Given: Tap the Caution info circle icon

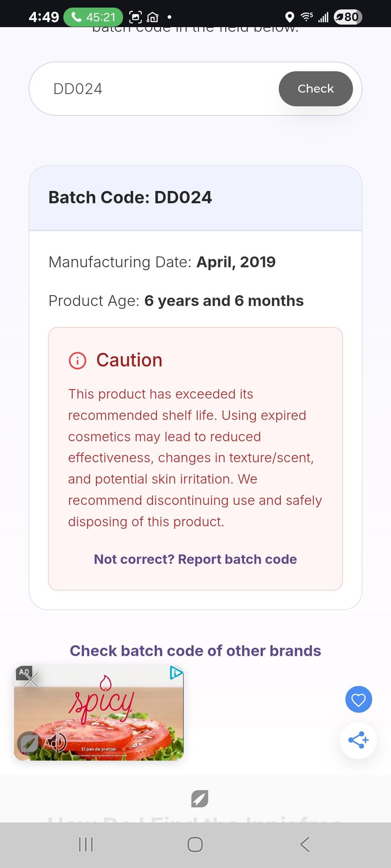Looking at the screenshot, I should pyautogui.click(x=77, y=361).
